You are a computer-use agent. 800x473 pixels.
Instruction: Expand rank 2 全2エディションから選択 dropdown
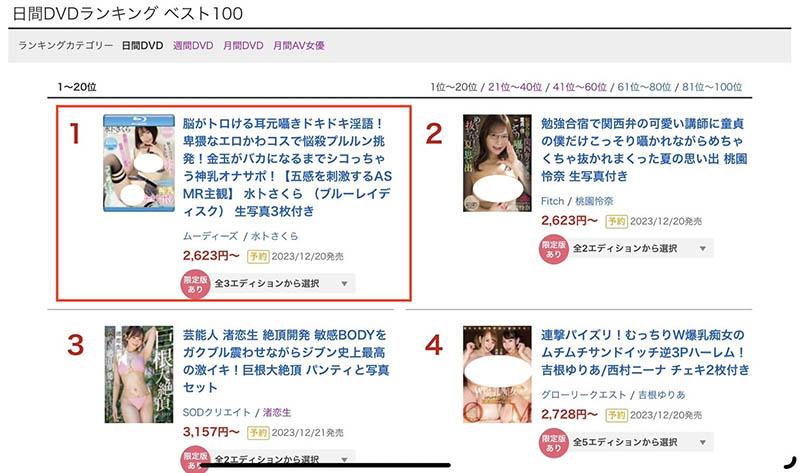(641, 248)
